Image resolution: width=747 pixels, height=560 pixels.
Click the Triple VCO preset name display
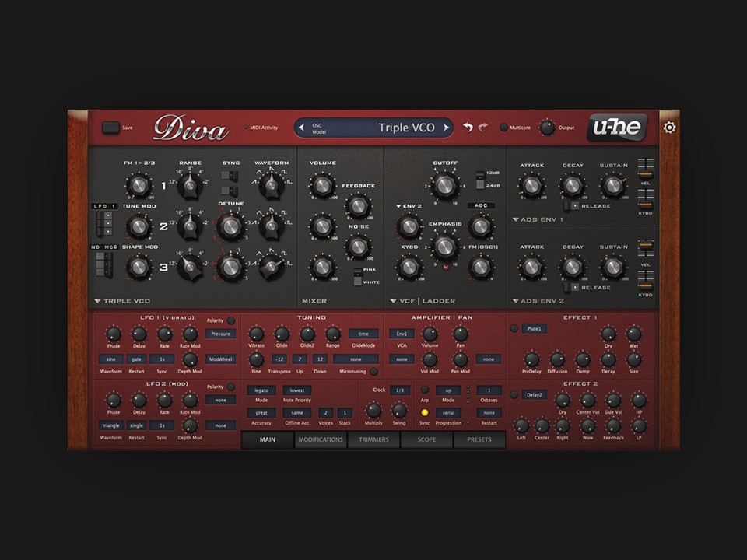373,128
